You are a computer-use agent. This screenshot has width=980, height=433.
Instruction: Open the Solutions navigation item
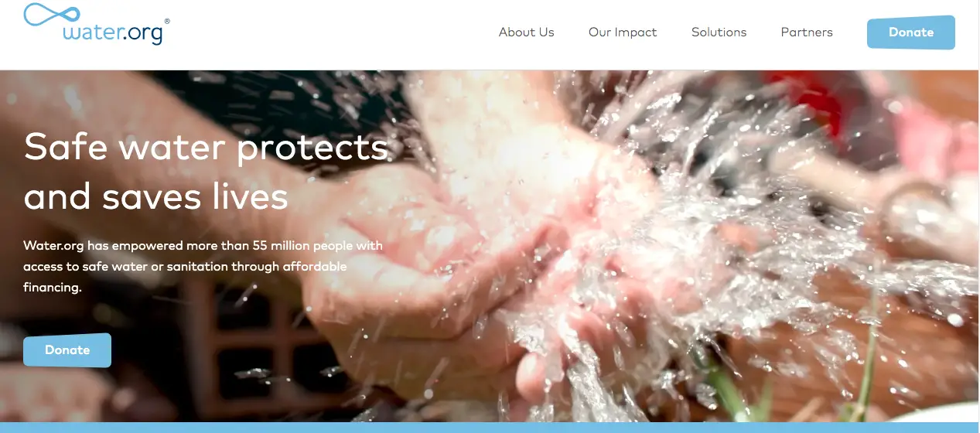719,32
